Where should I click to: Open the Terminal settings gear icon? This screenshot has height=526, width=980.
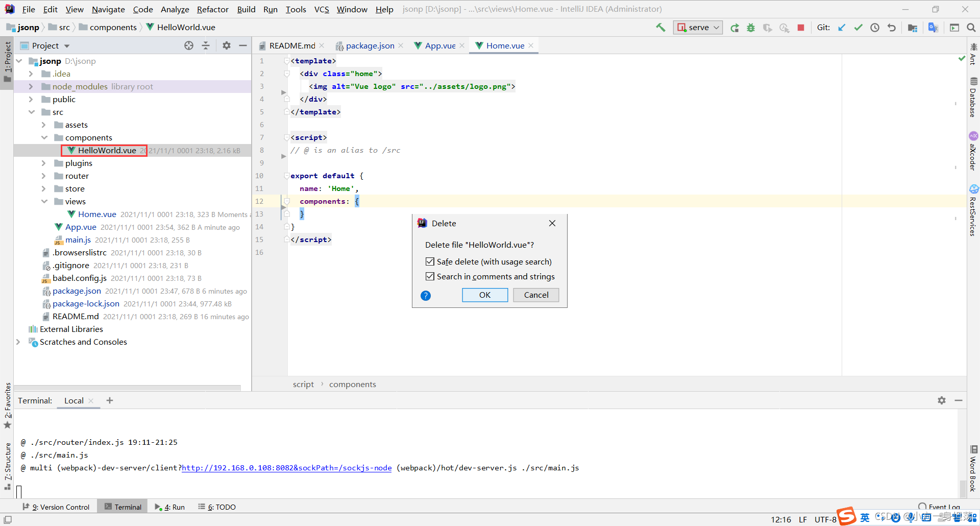942,400
